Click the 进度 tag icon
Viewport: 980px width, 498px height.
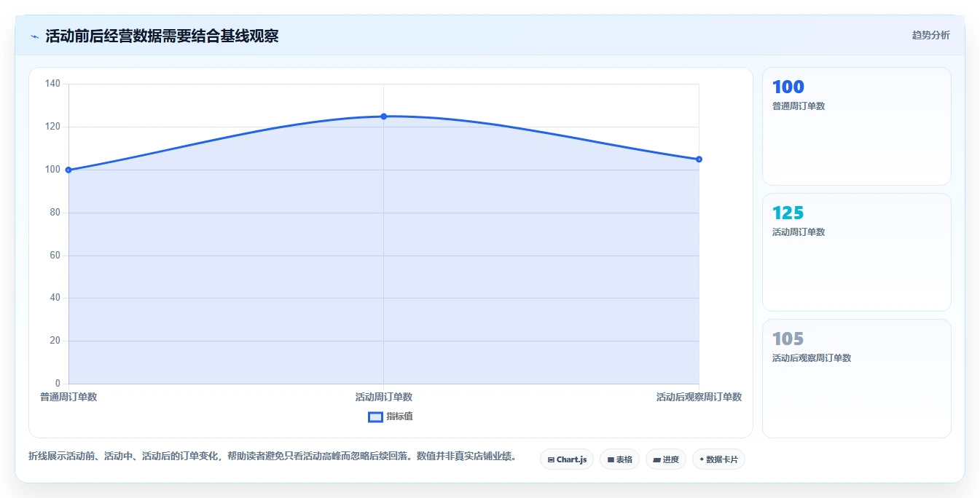[x=656, y=460]
